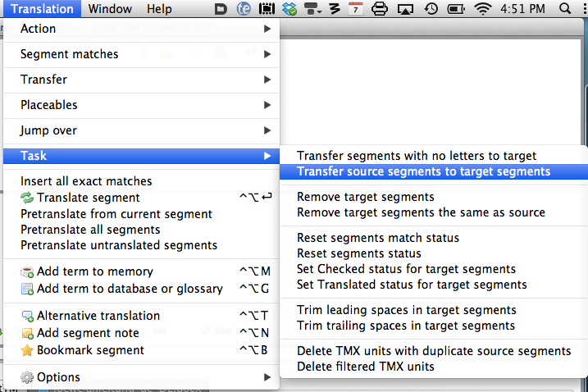Click the Add segment note icon
The width and height of the screenshot is (588, 392).
tap(27, 333)
